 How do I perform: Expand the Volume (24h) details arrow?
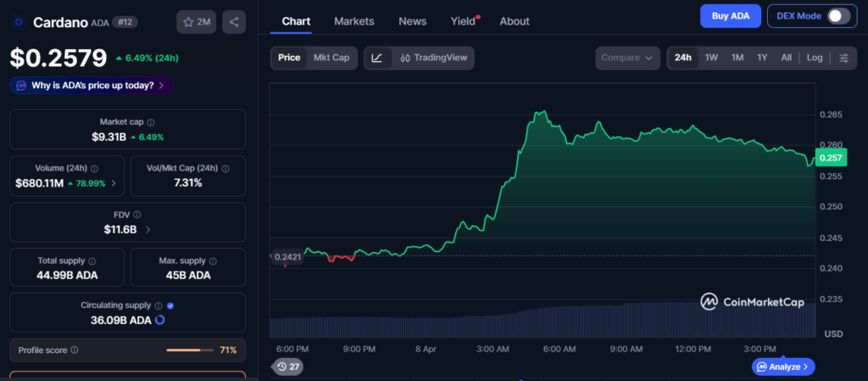[x=114, y=183]
